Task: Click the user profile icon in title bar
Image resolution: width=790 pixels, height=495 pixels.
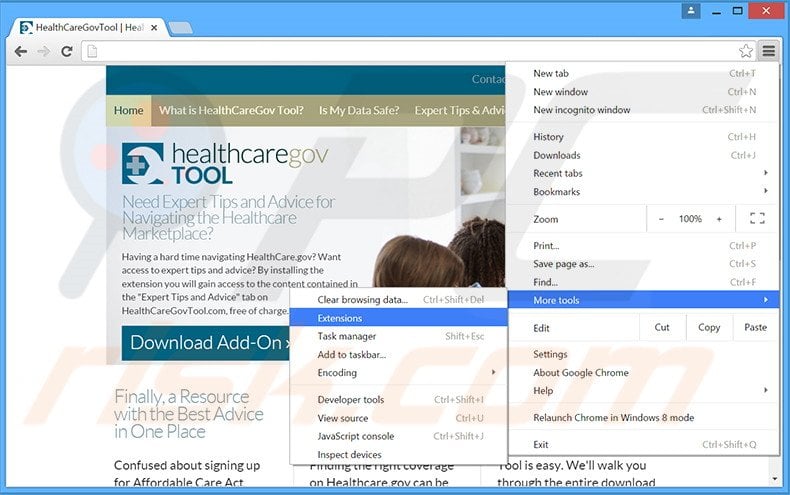Action: point(691,11)
